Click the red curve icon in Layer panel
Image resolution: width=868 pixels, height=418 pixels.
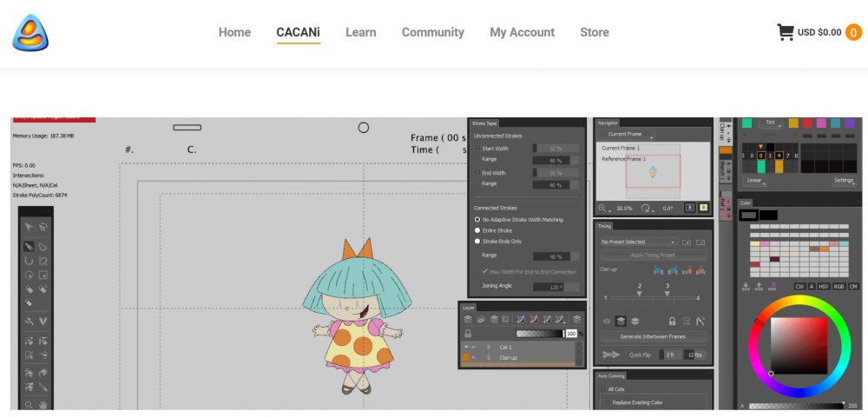click(x=534, y=319)
